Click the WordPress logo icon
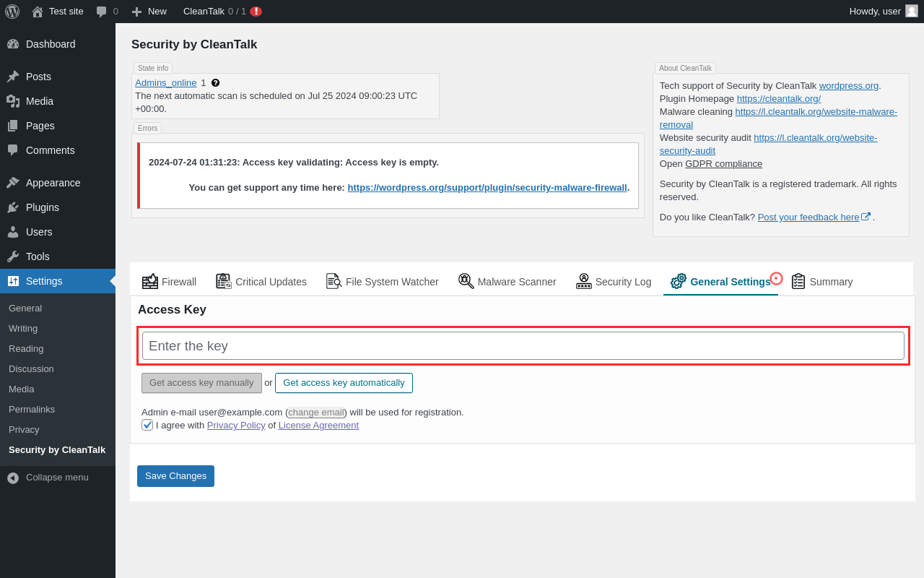 click(12, 12)
